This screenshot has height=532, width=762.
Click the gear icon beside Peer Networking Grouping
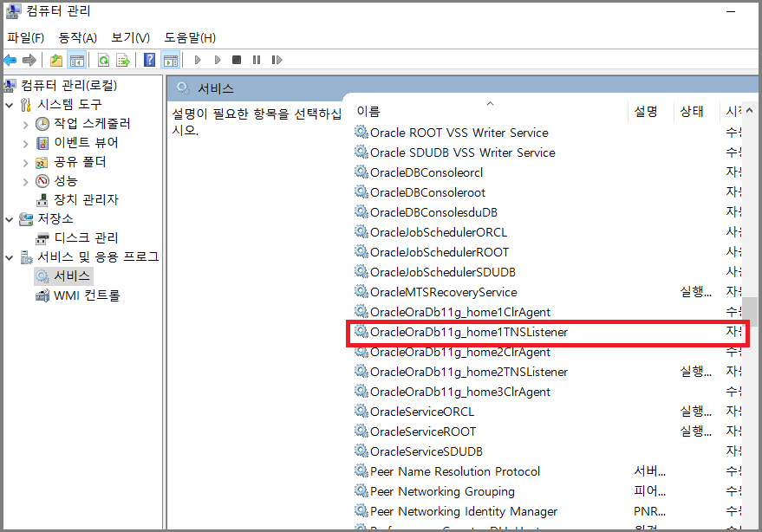tap(361, 490)
